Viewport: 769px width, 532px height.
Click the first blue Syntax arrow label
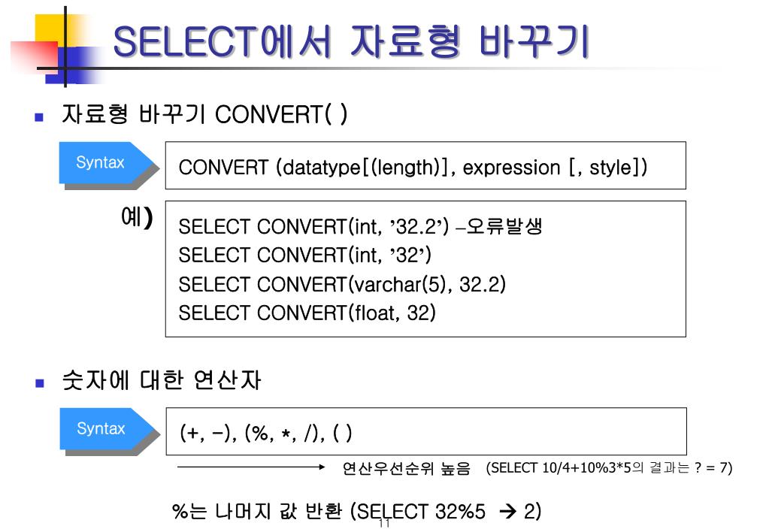(108, 163)
